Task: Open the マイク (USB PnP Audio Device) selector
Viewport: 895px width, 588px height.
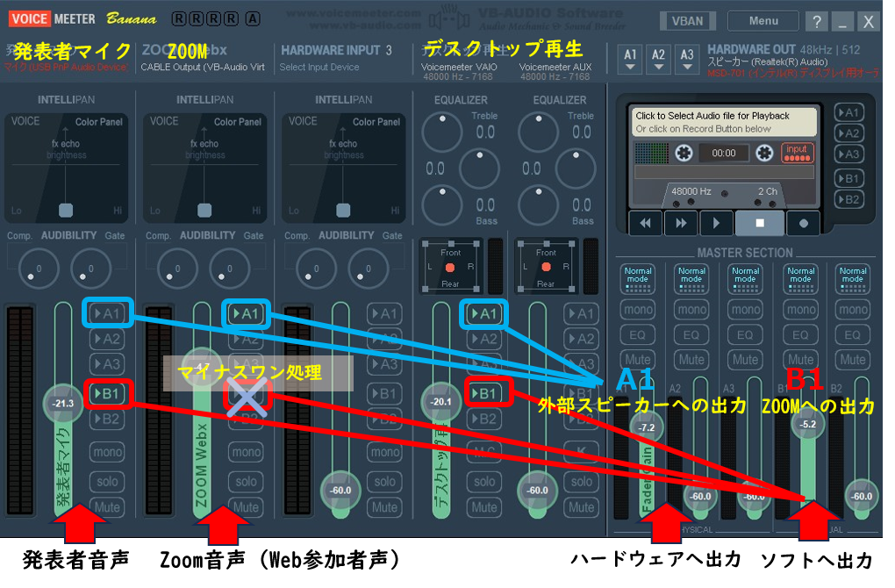Action: 66,68
